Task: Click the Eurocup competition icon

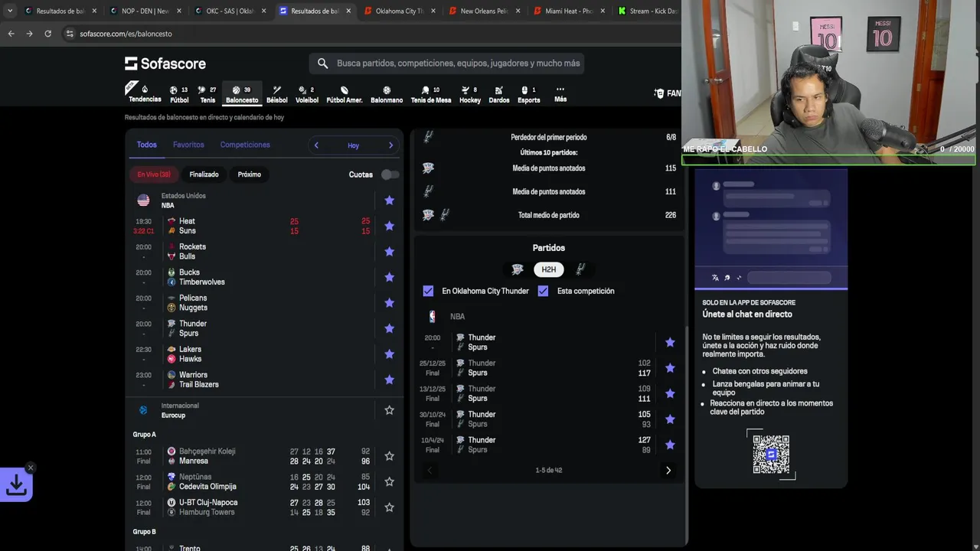Action: (x=143, y=410)
